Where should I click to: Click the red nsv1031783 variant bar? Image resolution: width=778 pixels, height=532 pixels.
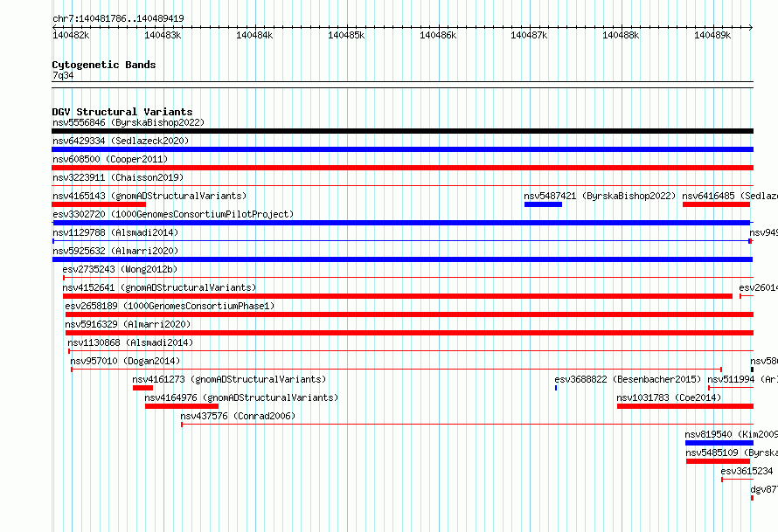pos(685,406)
